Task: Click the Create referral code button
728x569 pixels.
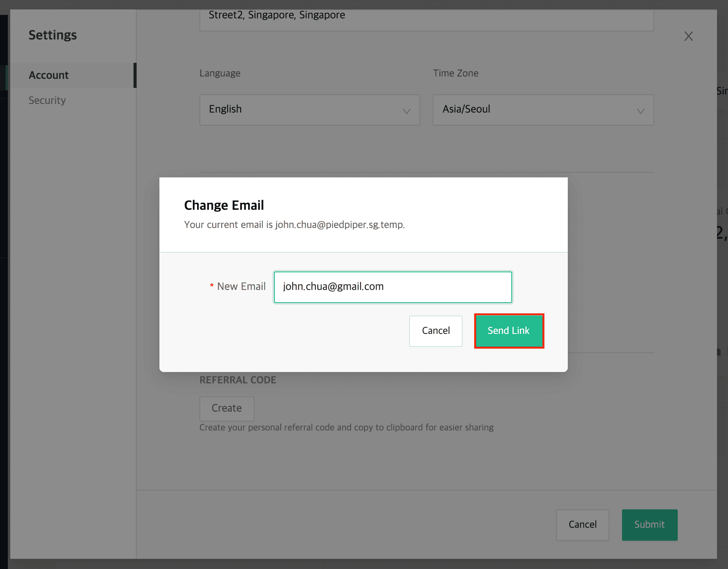Action: pyautogui.click(x=227, y=409)
